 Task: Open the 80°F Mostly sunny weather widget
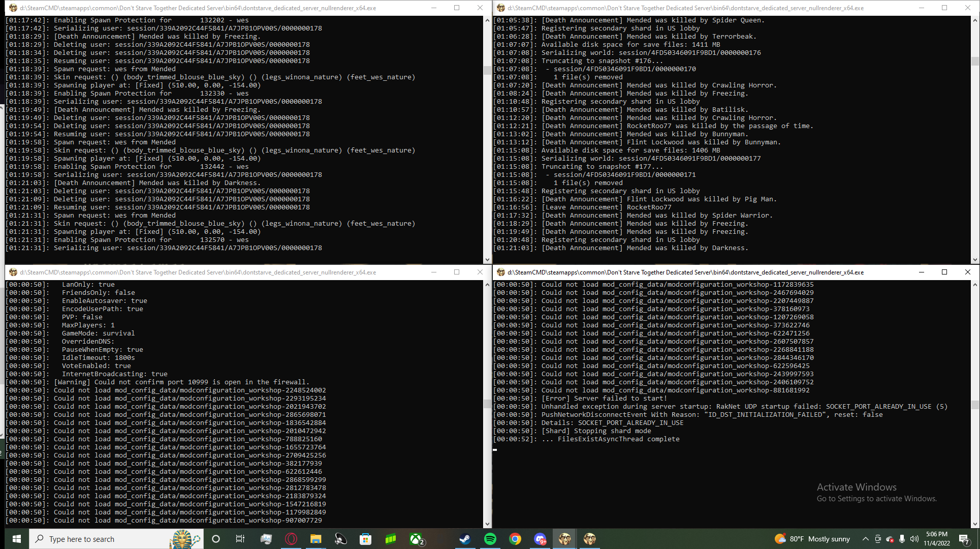click(812, 539)
